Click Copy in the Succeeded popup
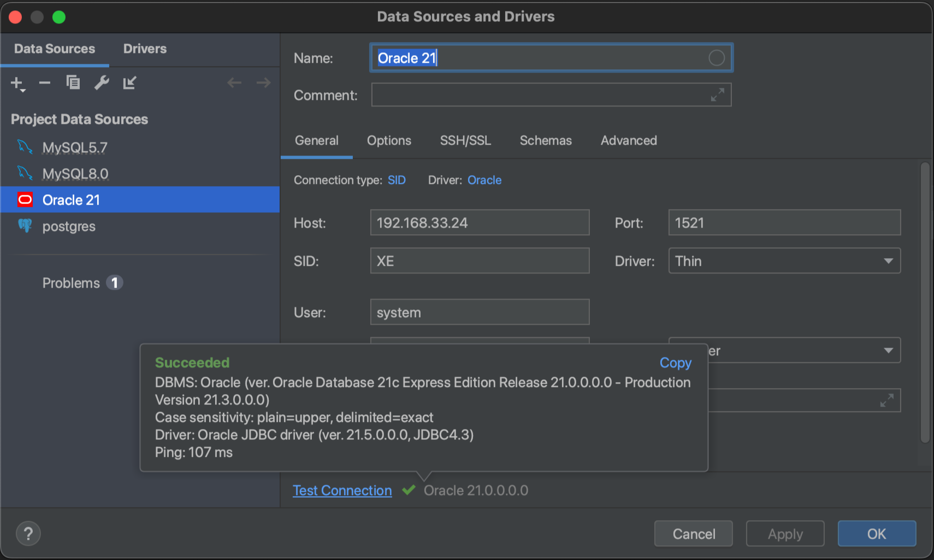Screen dimensions: 934x560 click(676, 362)
